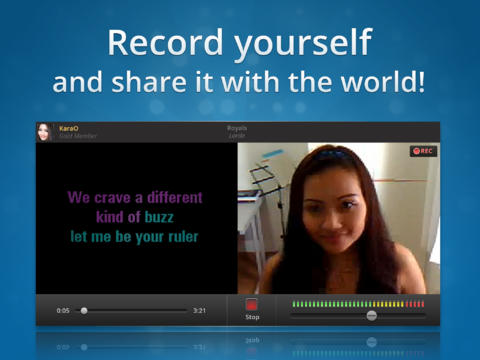Viewport: 480px width, 360px height.
Task: Click the Stop label under the button
Action: (252, 317)
